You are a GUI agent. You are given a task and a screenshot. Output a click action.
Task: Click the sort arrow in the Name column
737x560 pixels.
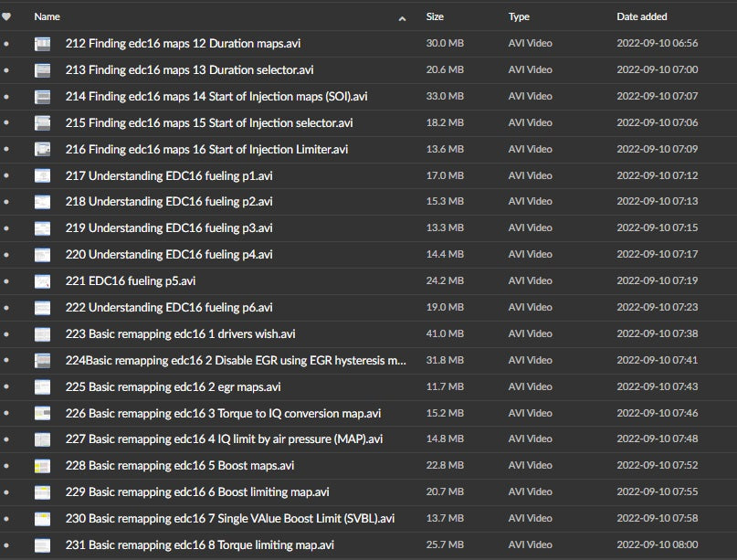[x=403, y=17]
